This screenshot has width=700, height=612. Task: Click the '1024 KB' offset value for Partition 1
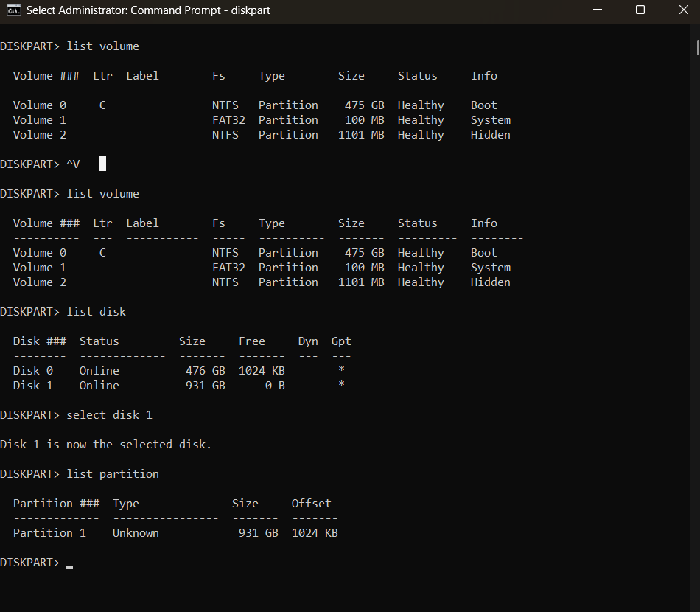tap(315, 533)
